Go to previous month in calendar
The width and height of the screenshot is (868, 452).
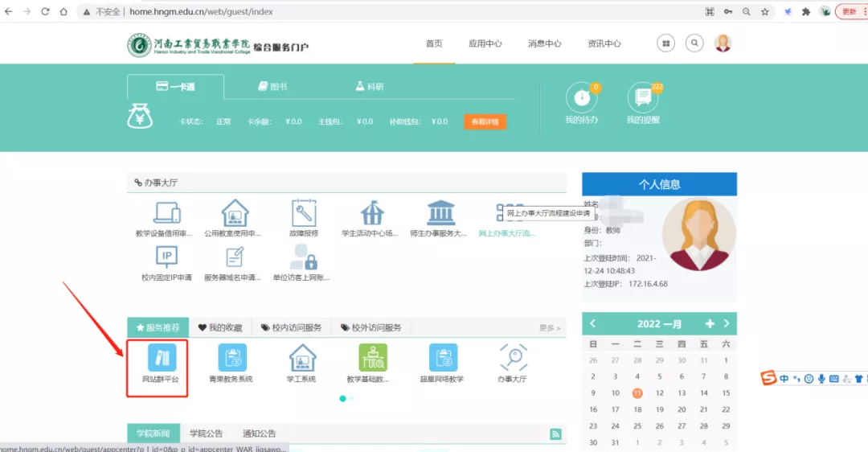tap(593, 323)
